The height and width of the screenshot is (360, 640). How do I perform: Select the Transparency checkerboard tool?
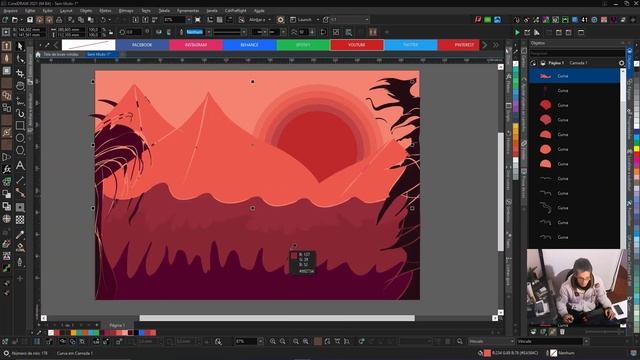[x=20, y=220]
